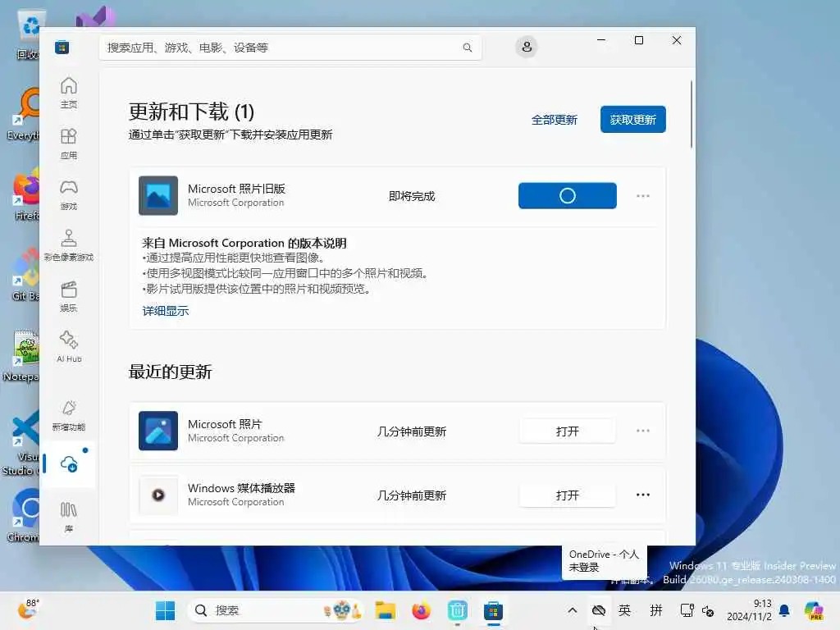Open more options for Windows 媒体播放器
The height and width of the screenshot is (630, 840).
click(643, 495)
